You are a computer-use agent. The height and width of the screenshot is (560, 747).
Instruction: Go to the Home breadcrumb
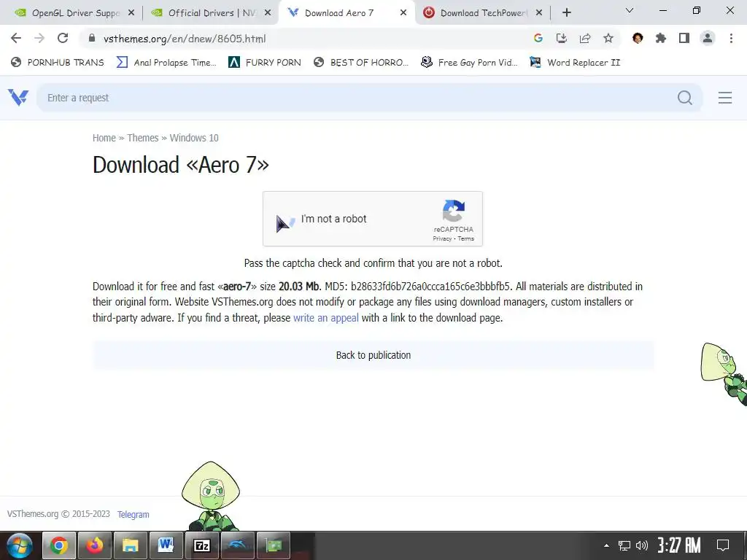[104, 138]
